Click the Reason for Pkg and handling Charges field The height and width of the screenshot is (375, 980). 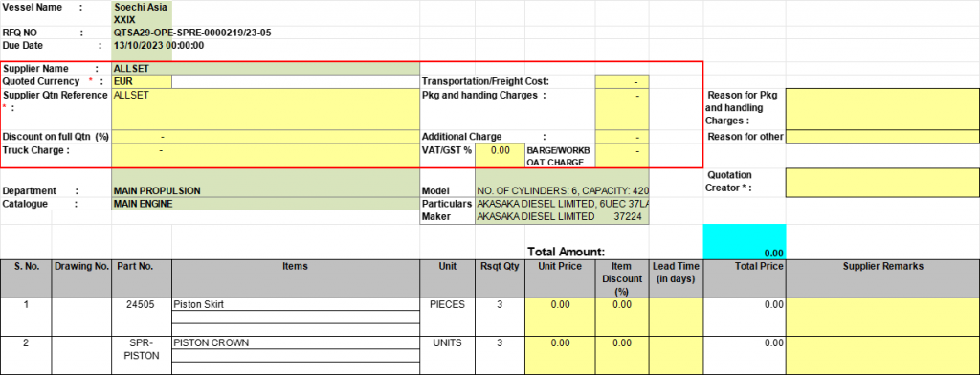click(x=882, y=109)
